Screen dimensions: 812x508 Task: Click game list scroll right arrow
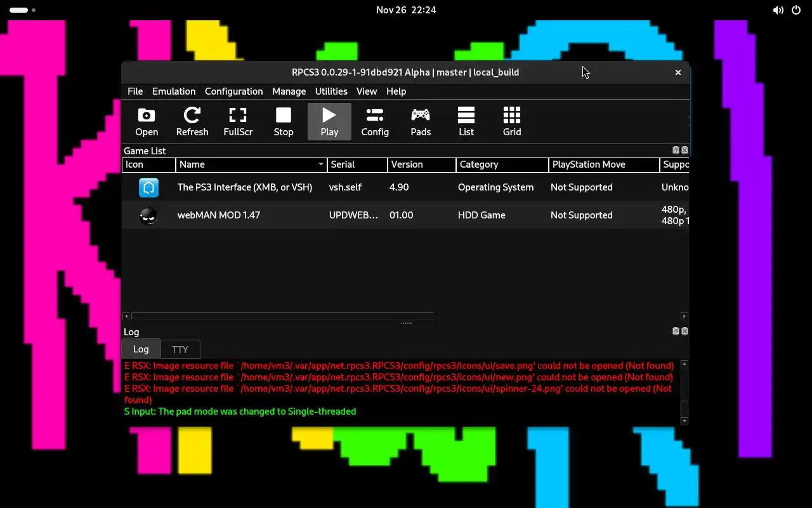(x=684, y=316)
